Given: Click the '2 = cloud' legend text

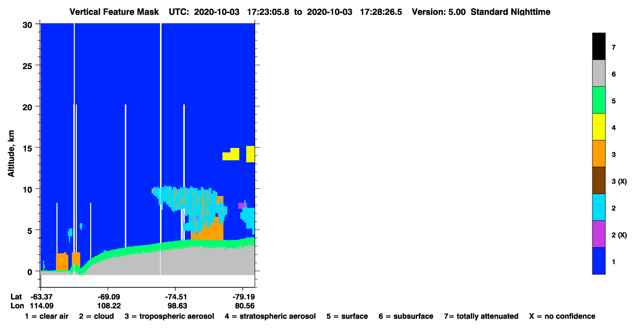Looking at the screenshot, I should pyautogui.click(x=96, y=316).
